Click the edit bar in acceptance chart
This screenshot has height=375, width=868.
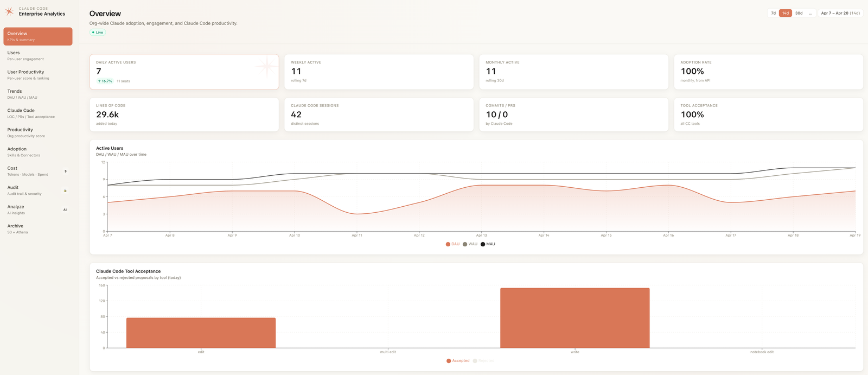(x=201, y=333)
